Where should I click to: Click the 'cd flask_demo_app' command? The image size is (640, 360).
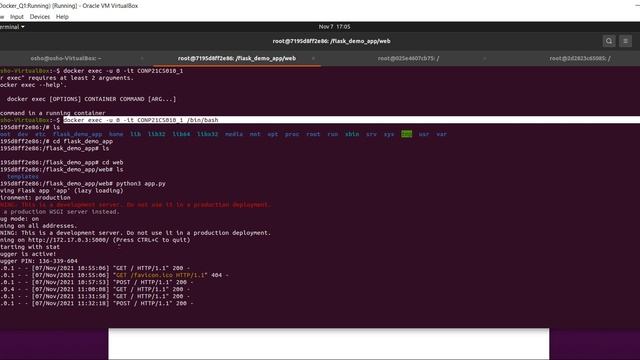[x=82, y=141]
